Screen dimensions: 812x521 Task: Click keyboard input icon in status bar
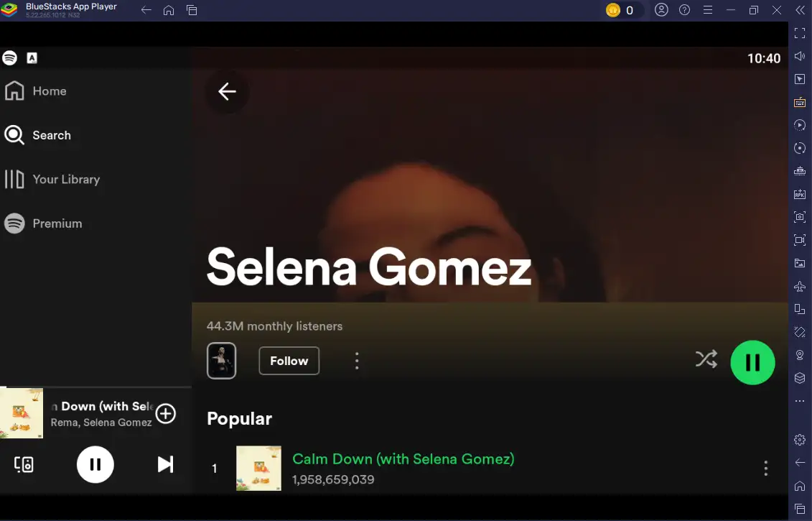pos(32,58)
